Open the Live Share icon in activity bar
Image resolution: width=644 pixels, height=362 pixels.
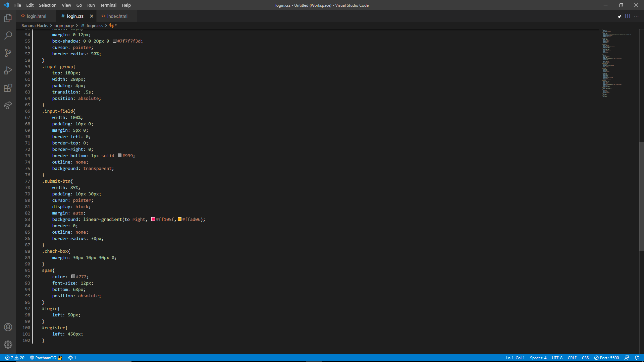click(x=8, y=105)
